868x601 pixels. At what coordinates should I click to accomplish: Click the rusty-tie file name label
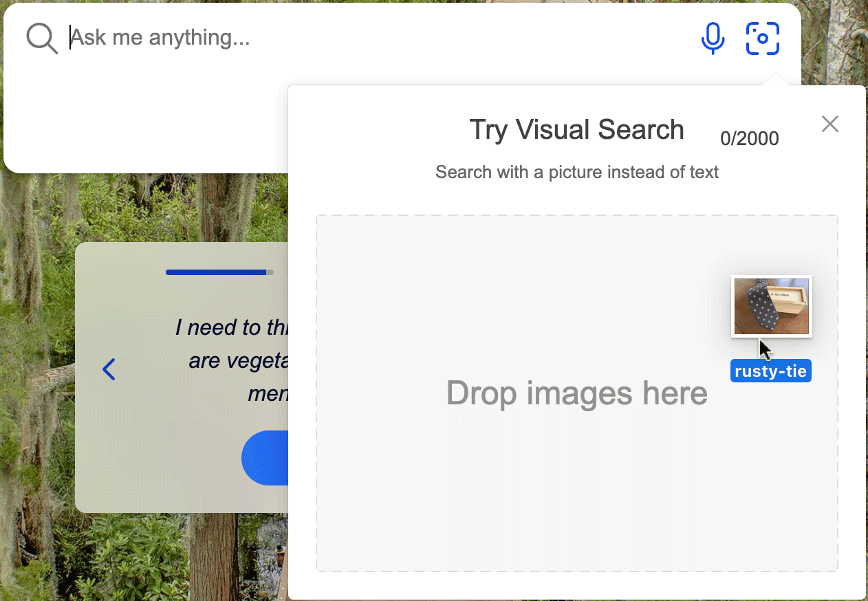click(x=771, y=371)
